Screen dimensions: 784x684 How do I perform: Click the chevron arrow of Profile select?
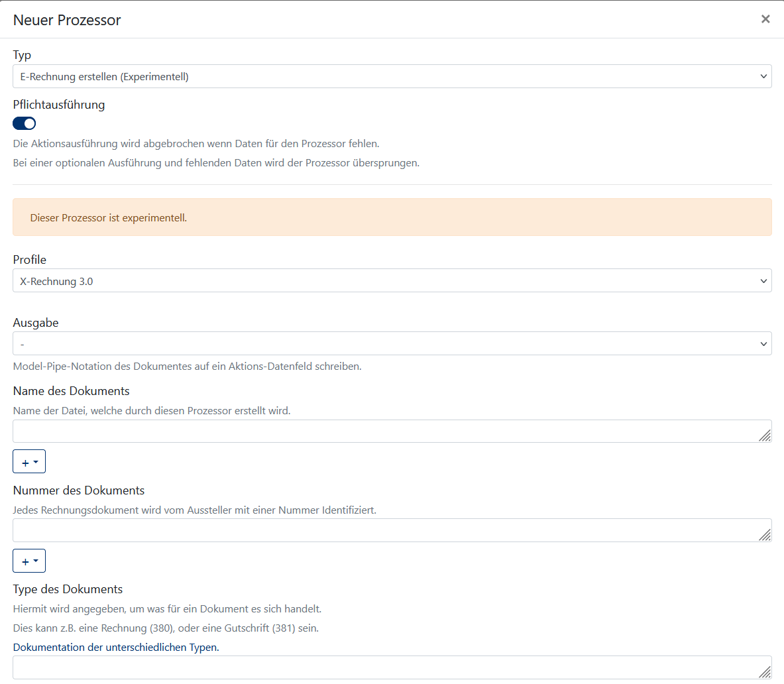[763, 281]
